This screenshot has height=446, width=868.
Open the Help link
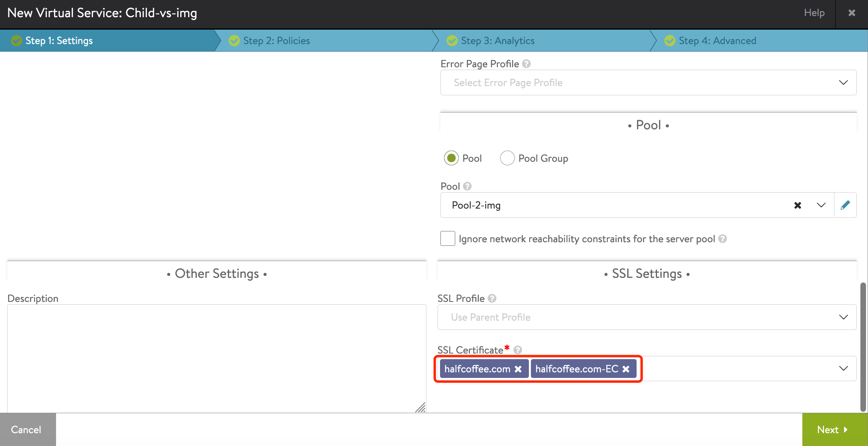[814, 13]
